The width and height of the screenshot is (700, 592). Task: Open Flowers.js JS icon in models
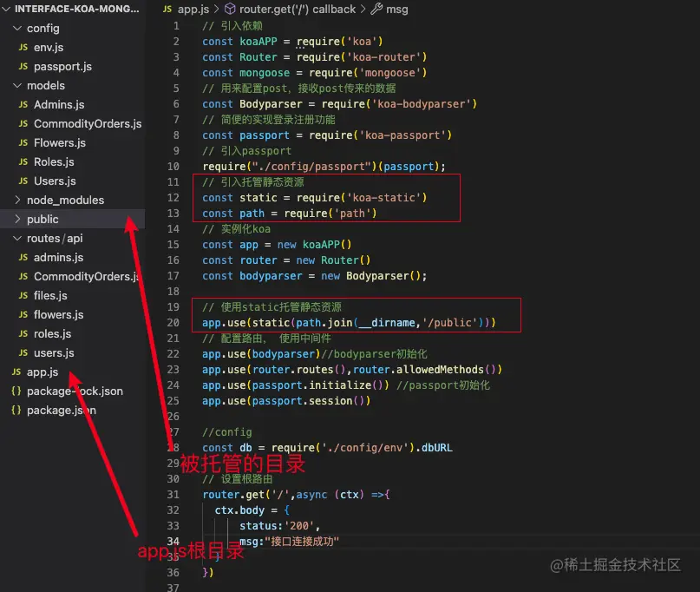pyautogui.click(x=23, y=143)
